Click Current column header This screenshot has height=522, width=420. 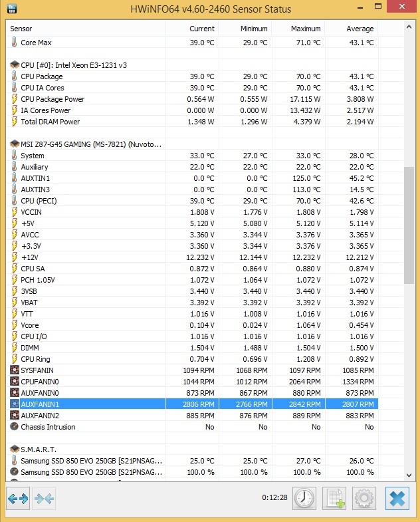pyautogui.click(x=192, y=29)
